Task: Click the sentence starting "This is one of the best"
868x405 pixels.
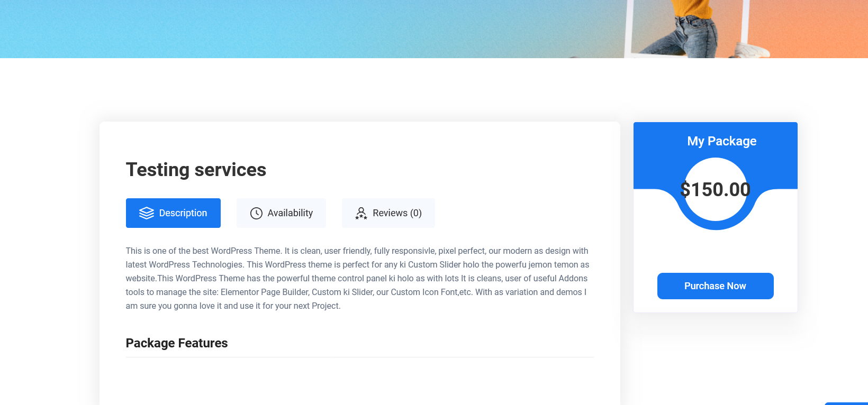Action: click(204, 251)
